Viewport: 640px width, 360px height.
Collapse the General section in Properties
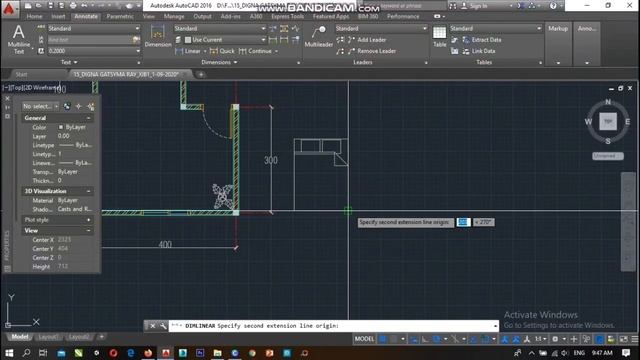(x=89, y=118)
